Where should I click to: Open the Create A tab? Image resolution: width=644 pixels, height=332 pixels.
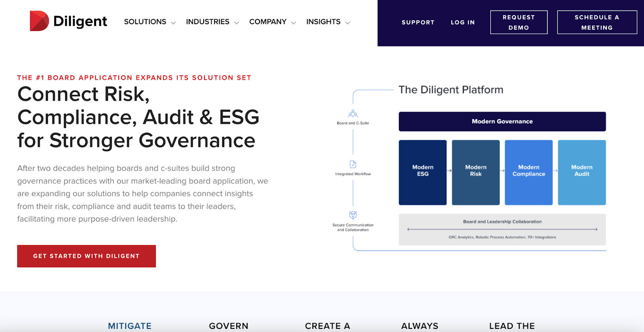point(328,326)
